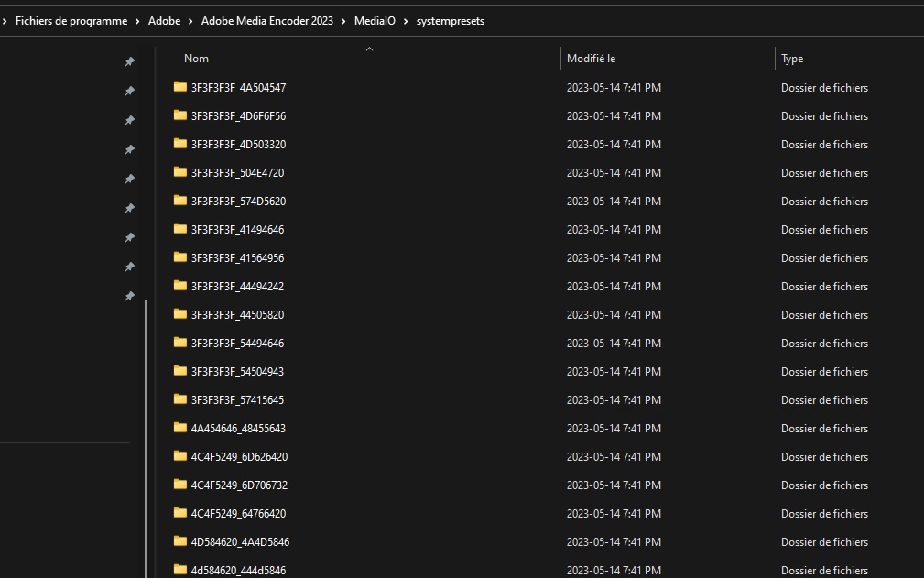Click the modified date of 3F3F3F3F_4D6F6F56
Viewport: 924px width, 578px height.
(614, 116)
